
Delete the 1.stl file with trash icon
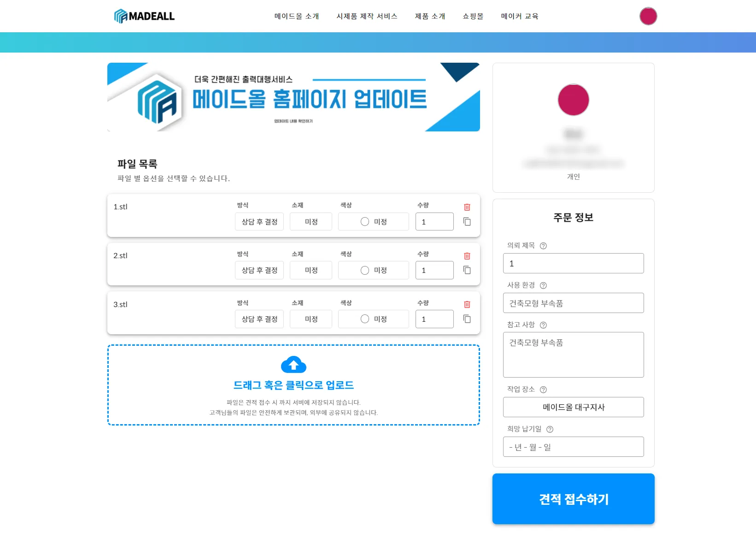(x=467, y=207)
